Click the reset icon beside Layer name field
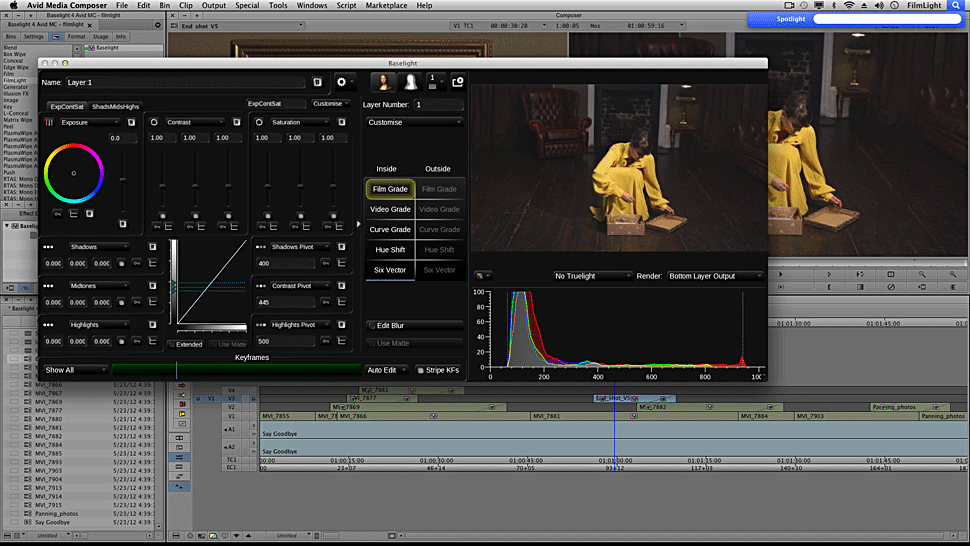 pos(317,83)
